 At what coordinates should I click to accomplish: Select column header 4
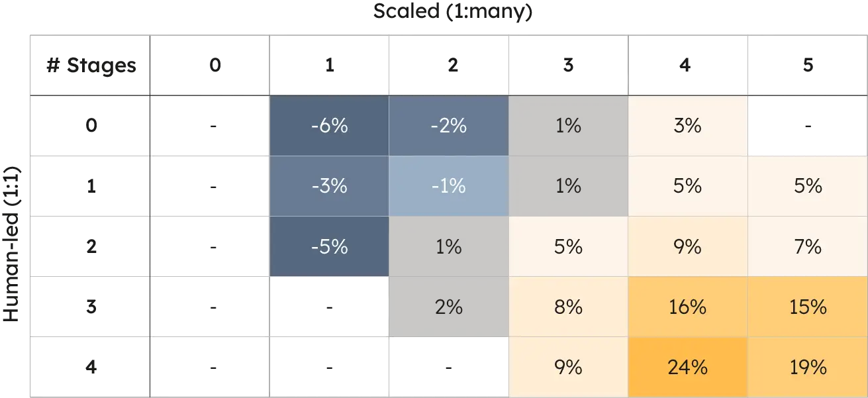pyautogui.click(x=688, y=66)
